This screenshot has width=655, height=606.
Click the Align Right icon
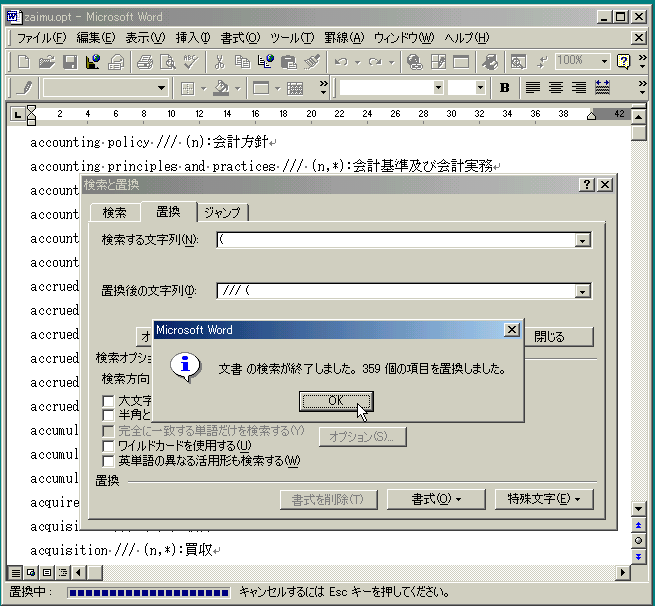[x=579, y=88]
